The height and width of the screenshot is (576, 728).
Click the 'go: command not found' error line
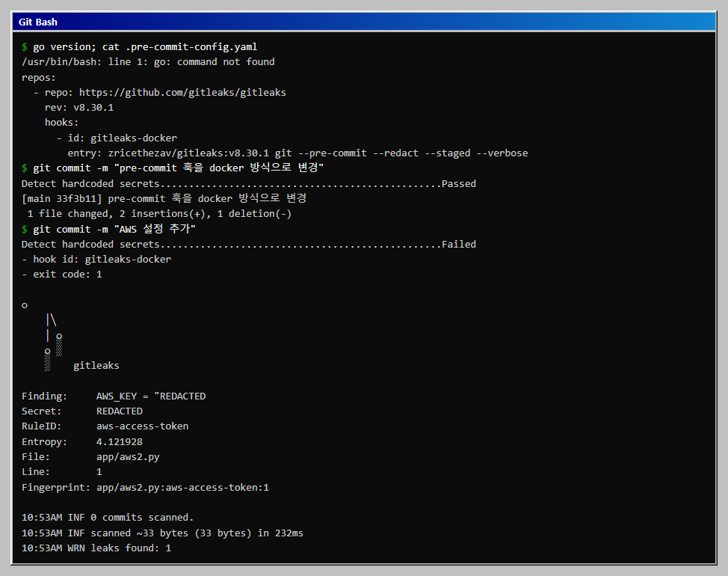[x=148, y=62]
